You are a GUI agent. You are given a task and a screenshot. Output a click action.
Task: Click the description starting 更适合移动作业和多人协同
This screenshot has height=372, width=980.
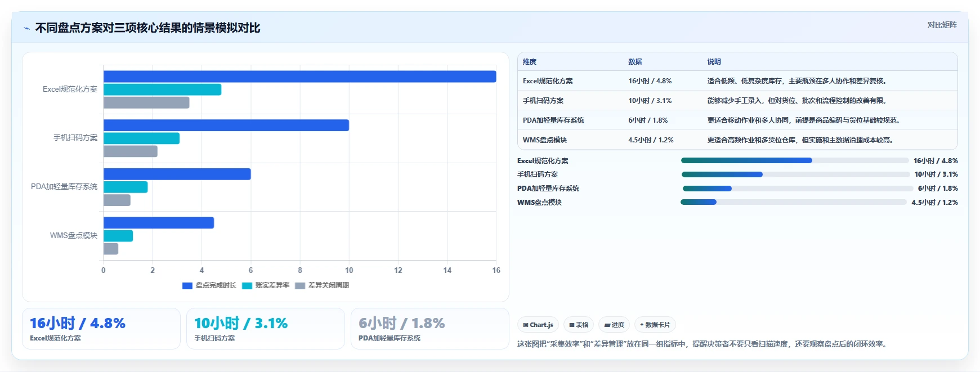coord(805,120)
